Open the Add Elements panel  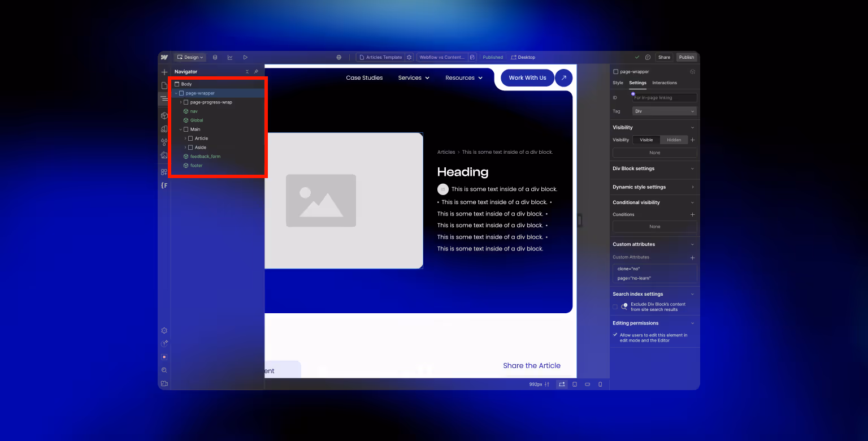pyautogui.click(x=164, y=71)
